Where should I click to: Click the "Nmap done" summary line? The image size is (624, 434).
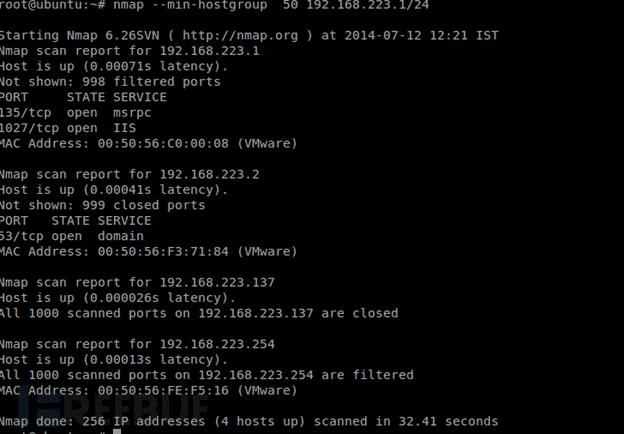pos(248,421)
